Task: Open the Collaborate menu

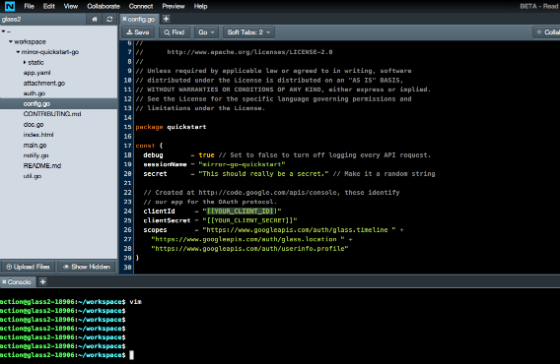Action: (x=103, y=6)
